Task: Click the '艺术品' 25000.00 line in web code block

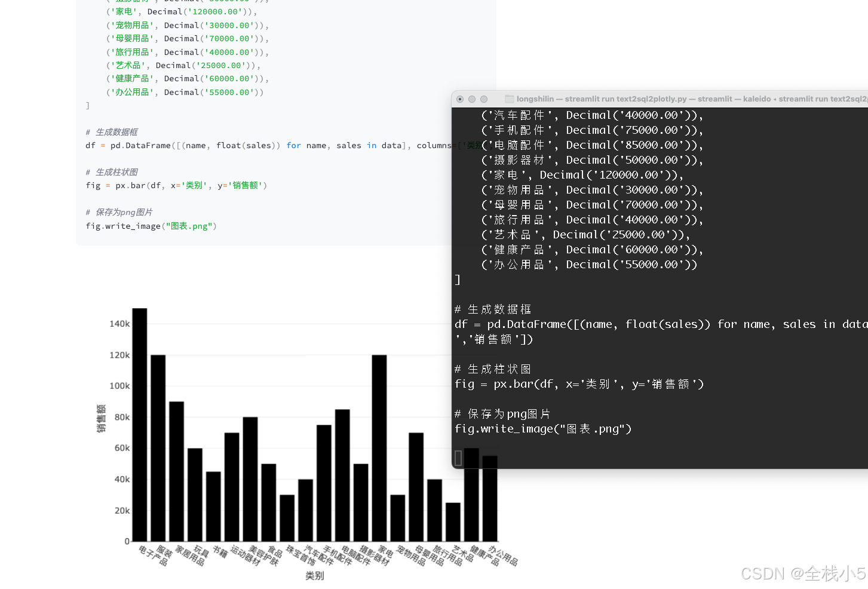Action: pyautogui.click(x=183, y=65)
